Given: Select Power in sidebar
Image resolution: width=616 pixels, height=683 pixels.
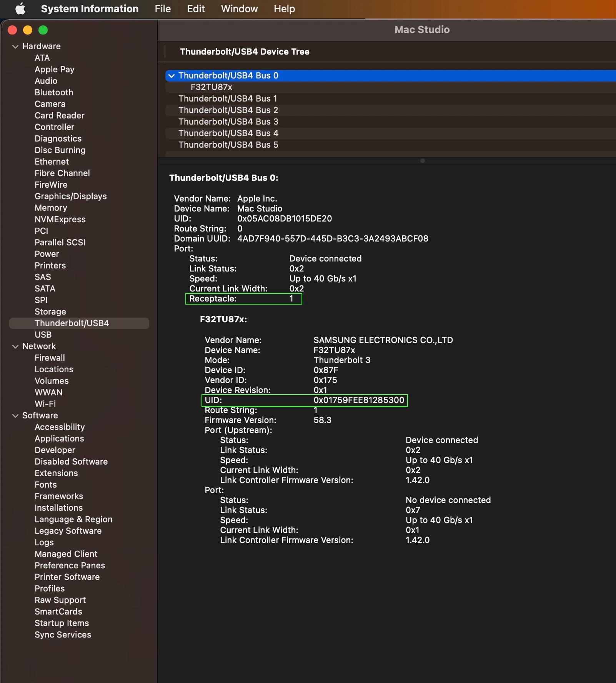Looking at the screenshot, I should point(47,254).
